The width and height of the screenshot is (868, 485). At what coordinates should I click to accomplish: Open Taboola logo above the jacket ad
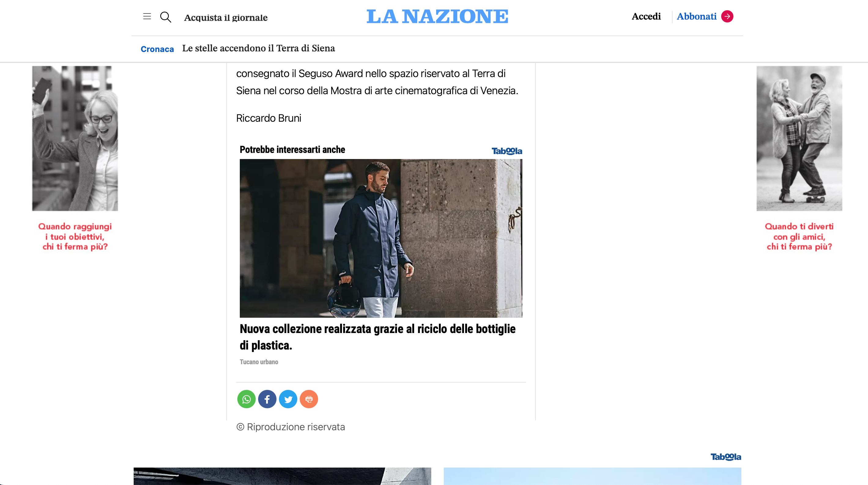point(507,151)
